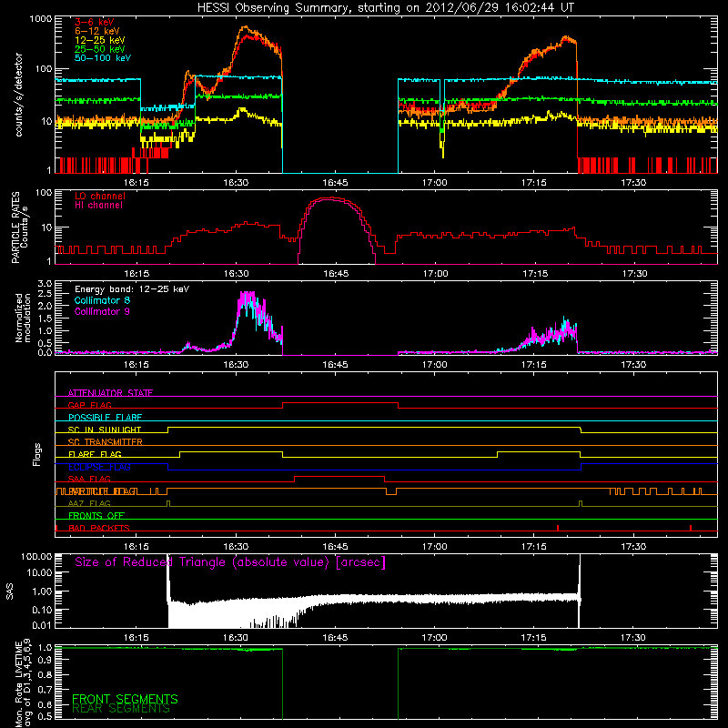Click '17:30' time label under modulation panel
The image size is (728, 728).
coord(633,365)
